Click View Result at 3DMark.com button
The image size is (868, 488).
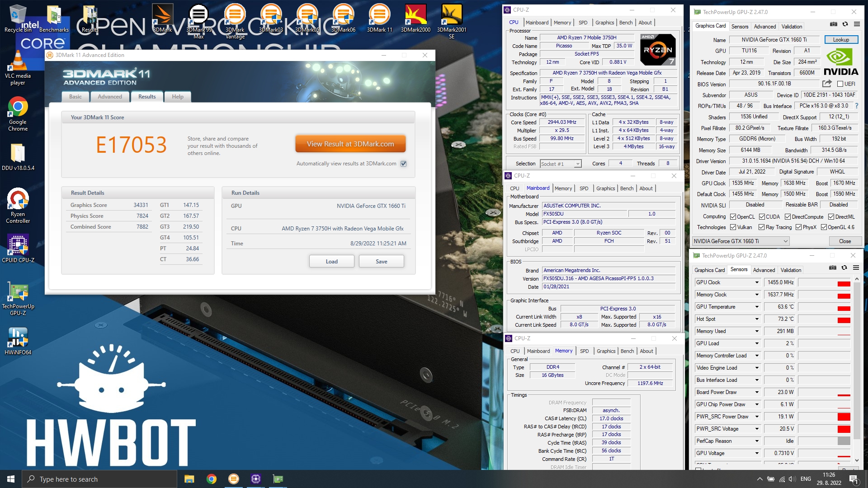point(350,144)
